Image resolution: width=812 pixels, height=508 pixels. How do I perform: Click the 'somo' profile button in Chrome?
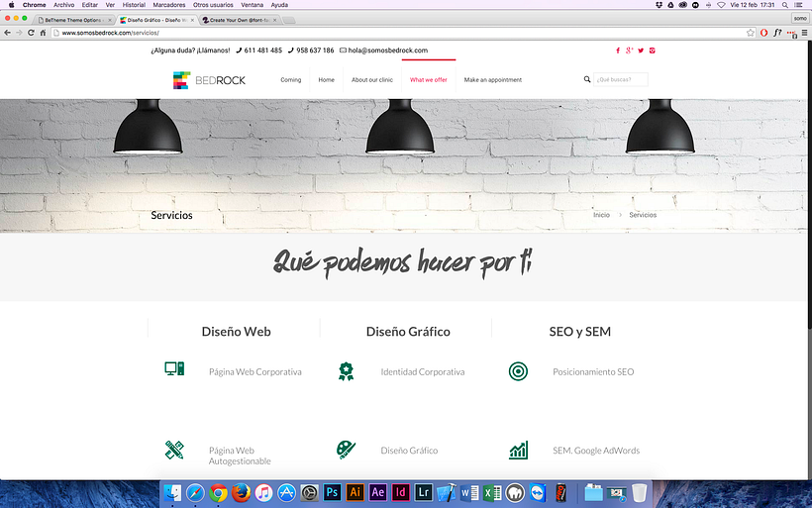click(800, 18)
